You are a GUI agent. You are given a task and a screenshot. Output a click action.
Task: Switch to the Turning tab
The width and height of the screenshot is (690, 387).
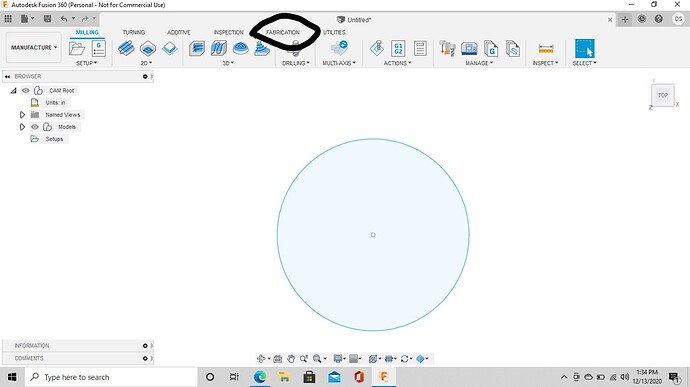[133, 32]
